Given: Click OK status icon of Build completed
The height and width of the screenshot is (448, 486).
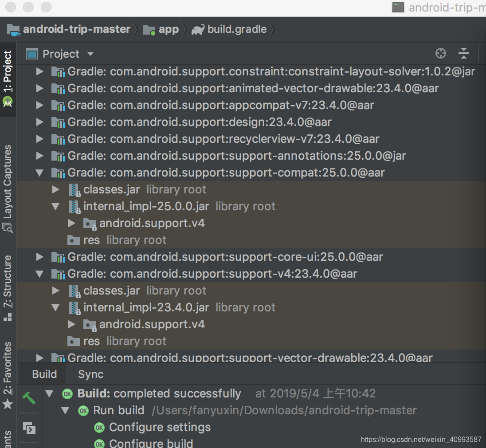Looking at the screenshot, I should pos(67,394).
